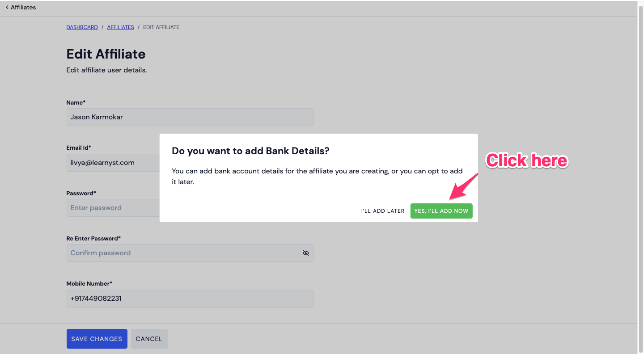
Task: Click the Edit Affiliate breadcrumb text
Action: (161, 27)
